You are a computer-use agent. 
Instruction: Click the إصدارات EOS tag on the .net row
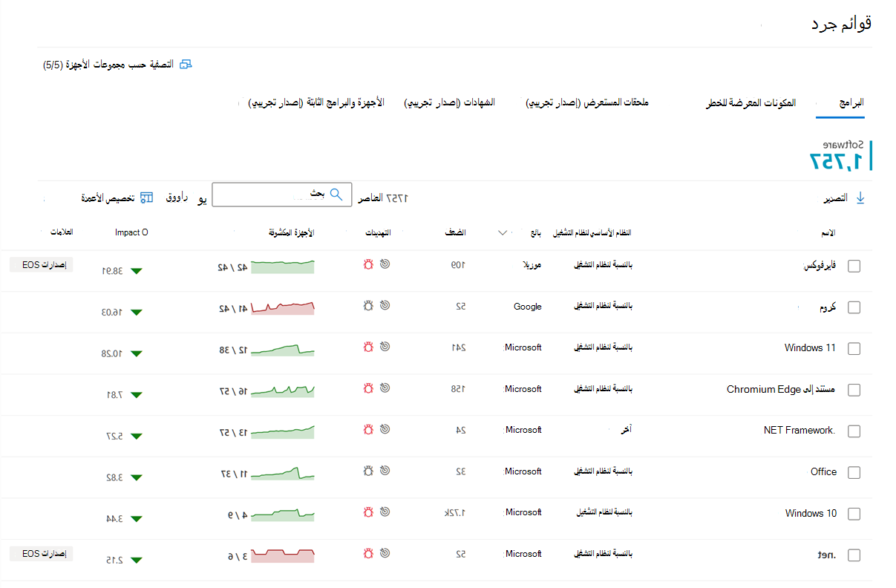(41, 553)
